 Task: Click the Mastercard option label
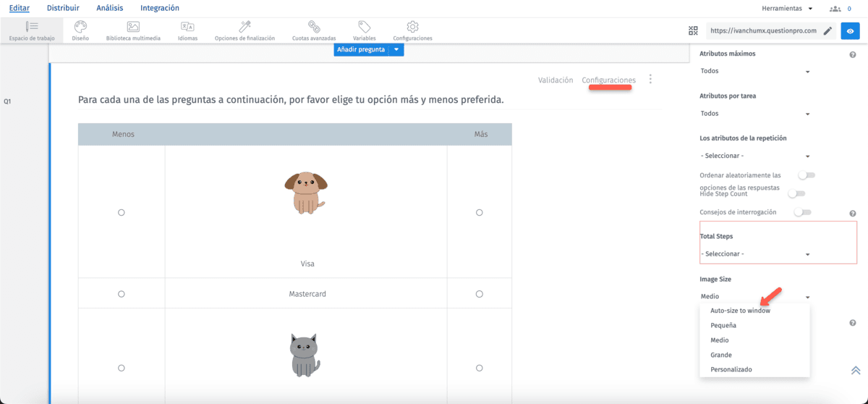[307, 294]
